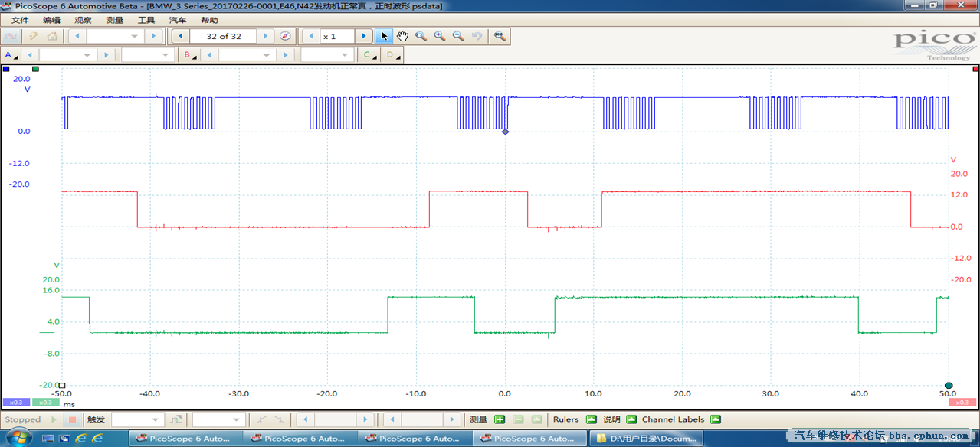Select the normal pointer tool

pyautogui.click(x=385, y=36)
